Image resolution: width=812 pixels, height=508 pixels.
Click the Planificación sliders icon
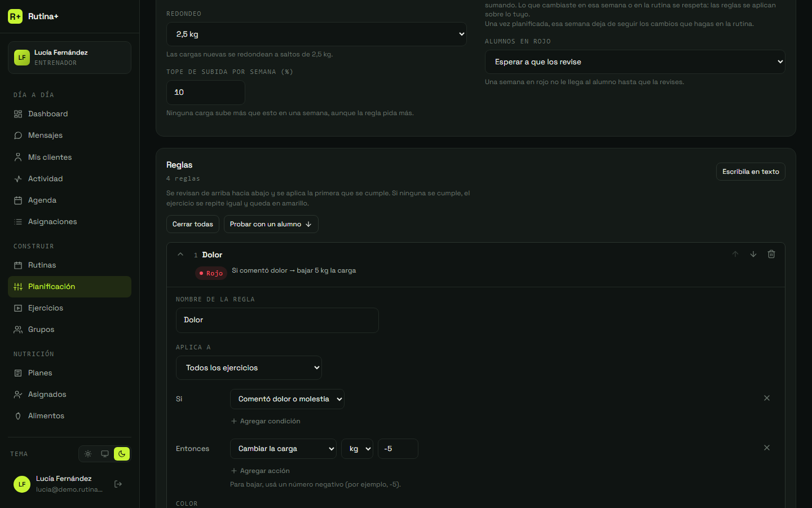(18, 287)
